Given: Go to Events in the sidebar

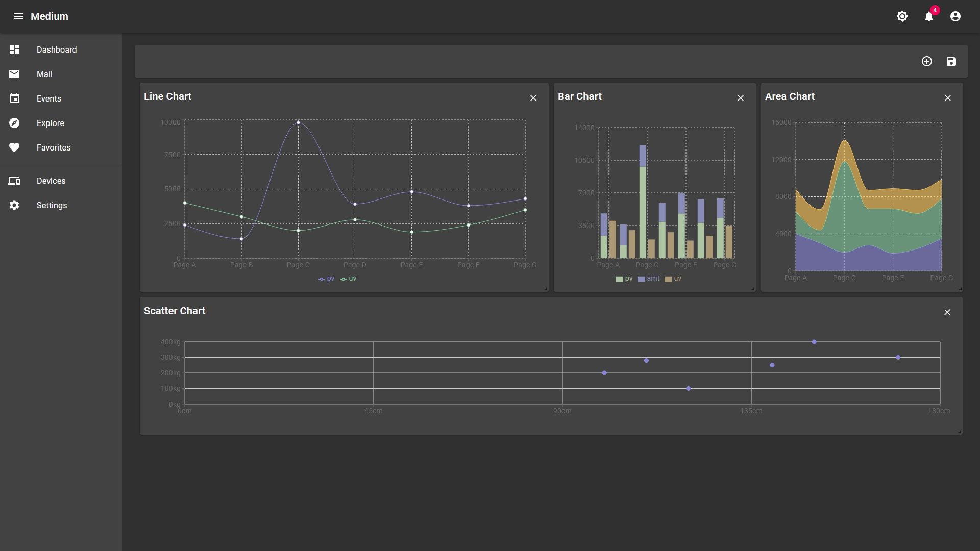Looking at the screenshot, I should [x=49, y=98].
